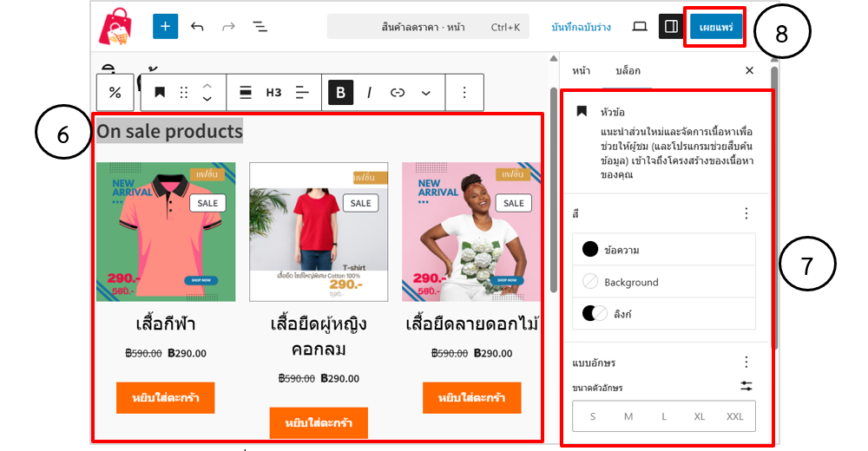Open the H3 heading level dropdown
The height and width of the screenshot is (451, 868).
click(x=273, y=92)
